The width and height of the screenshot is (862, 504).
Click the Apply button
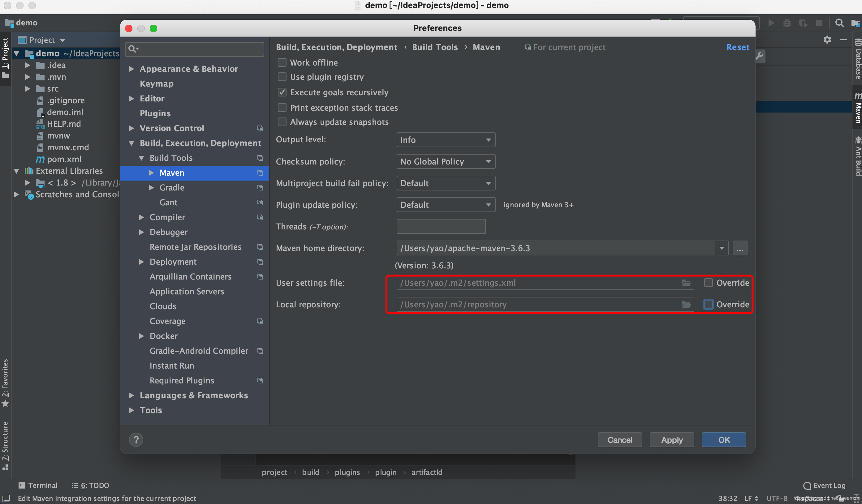[671, 440]
